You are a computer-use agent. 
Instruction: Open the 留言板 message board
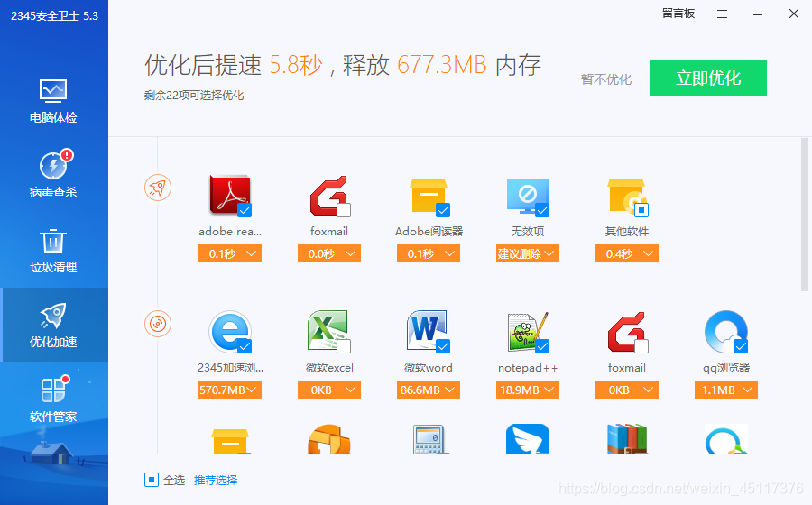click(678, 14)
